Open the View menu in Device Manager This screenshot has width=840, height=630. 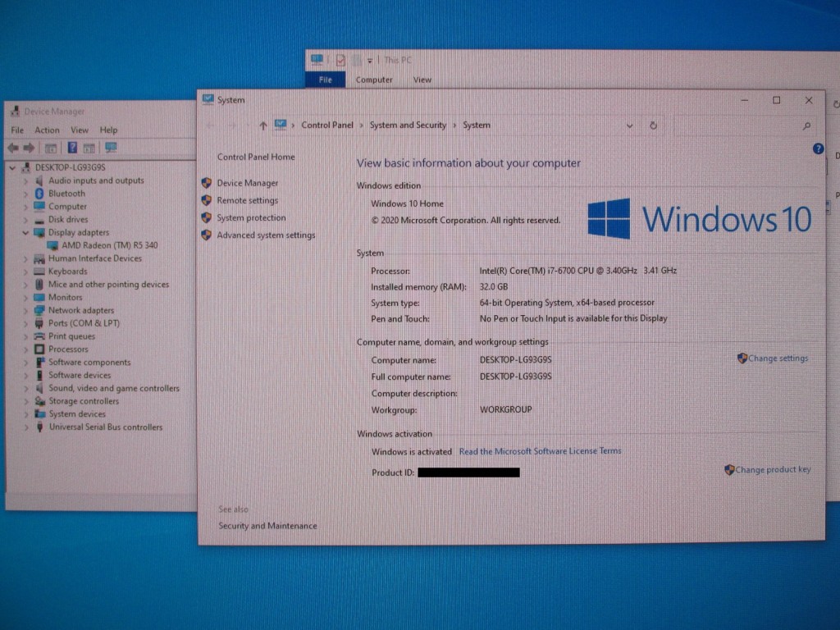[80, 130]
